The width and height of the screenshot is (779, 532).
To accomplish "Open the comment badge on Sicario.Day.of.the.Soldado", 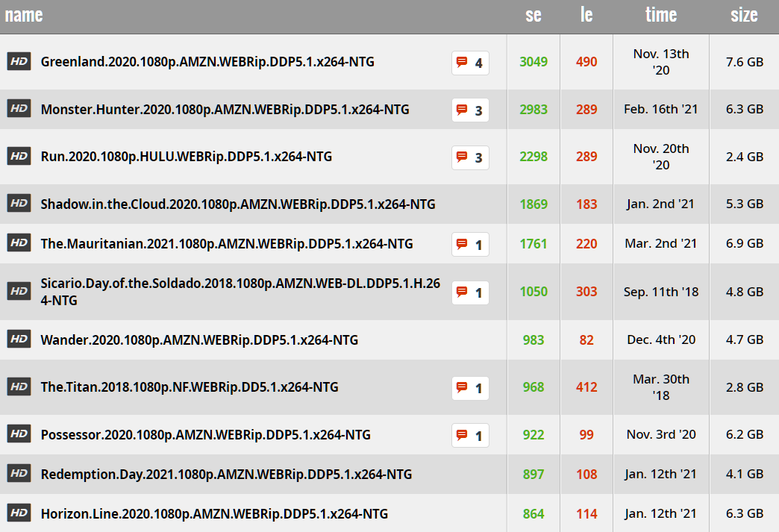I will pyautogui.click(x=470, y=292).
